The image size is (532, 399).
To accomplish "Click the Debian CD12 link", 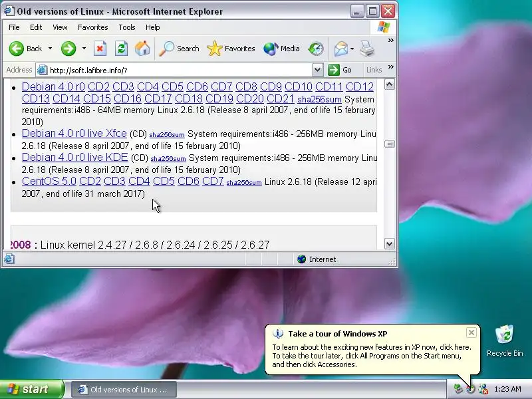I will [x=360, y=86].
